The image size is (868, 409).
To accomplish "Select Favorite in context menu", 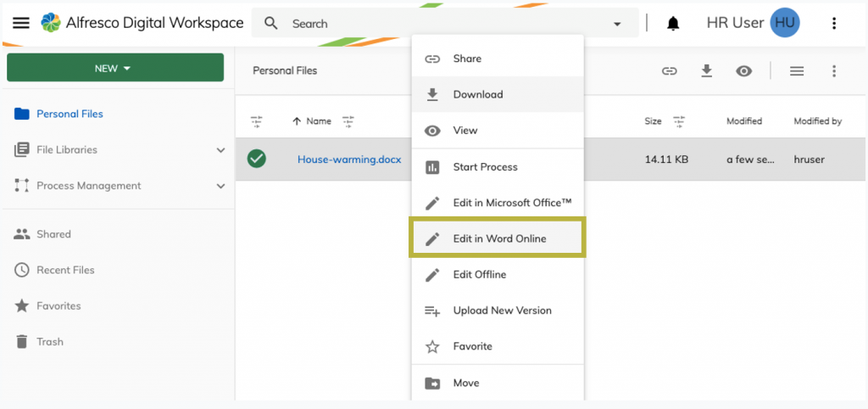I will (498, 346).
